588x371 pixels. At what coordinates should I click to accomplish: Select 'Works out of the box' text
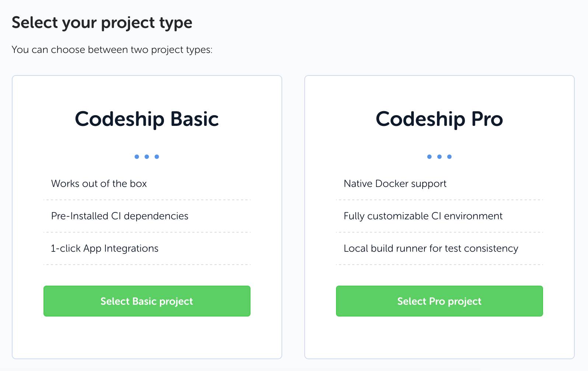click(99, 184)
